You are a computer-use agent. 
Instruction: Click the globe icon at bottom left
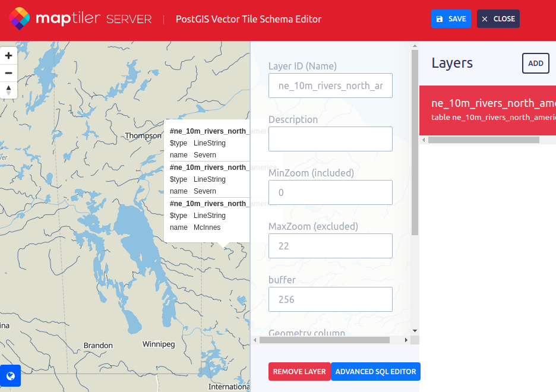[10, 375]
